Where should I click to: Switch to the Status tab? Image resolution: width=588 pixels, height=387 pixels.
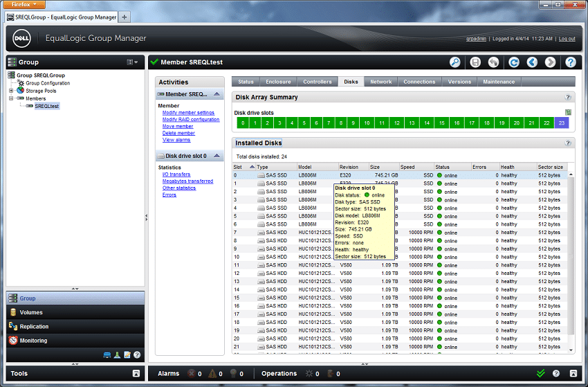point(246,82)
